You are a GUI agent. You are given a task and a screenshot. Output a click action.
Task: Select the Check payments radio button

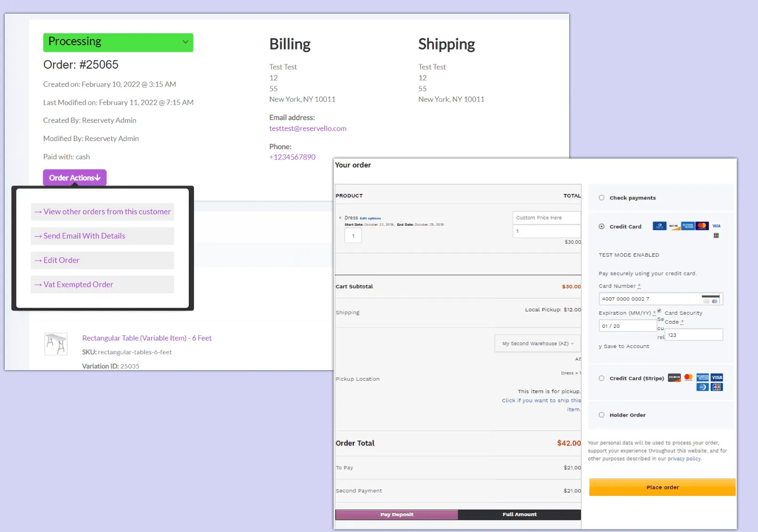tap(601, 198)
